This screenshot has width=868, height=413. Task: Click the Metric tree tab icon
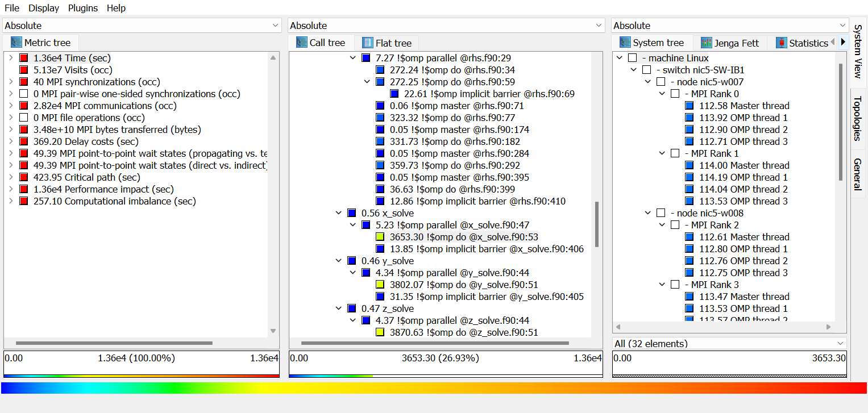click(16, 43)
